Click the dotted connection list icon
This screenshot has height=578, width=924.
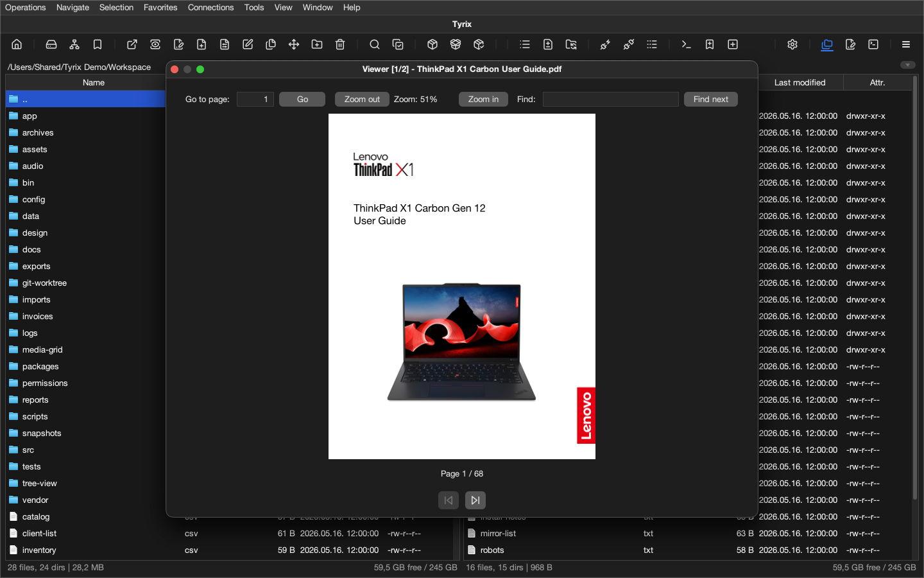[652, 44]
